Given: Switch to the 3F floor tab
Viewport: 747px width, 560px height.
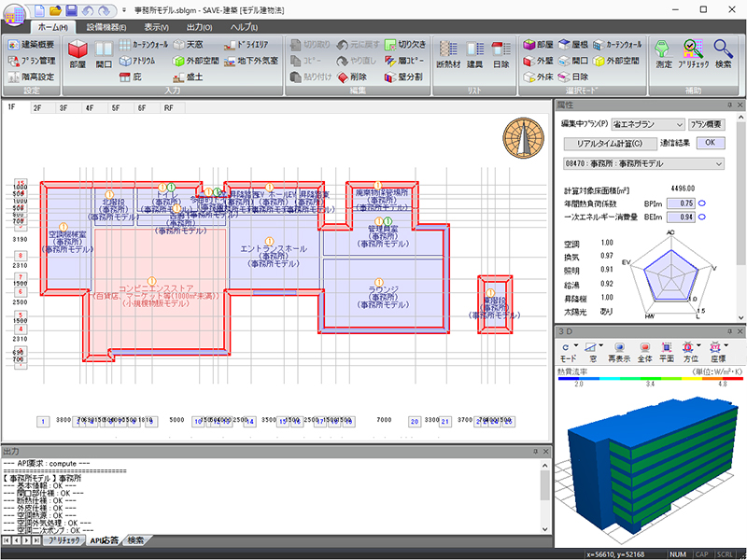Looking at the screenshot, I should (63, 108).
